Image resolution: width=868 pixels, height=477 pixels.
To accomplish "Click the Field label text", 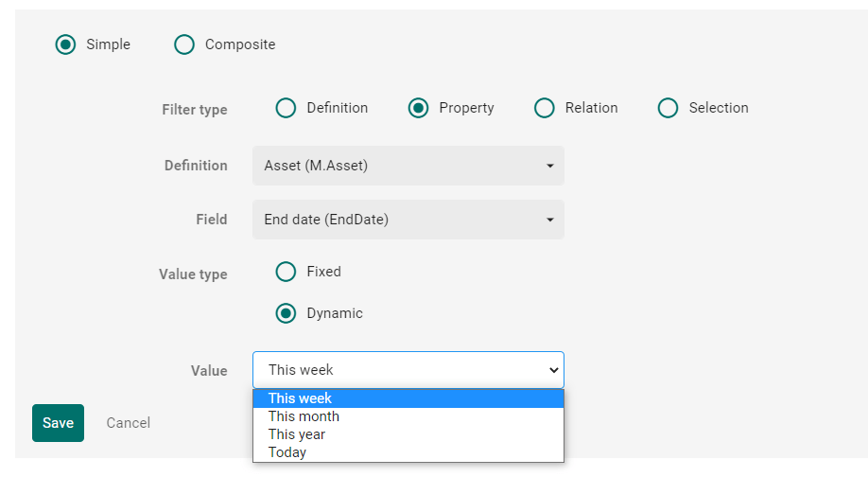I will coord(211,220).
